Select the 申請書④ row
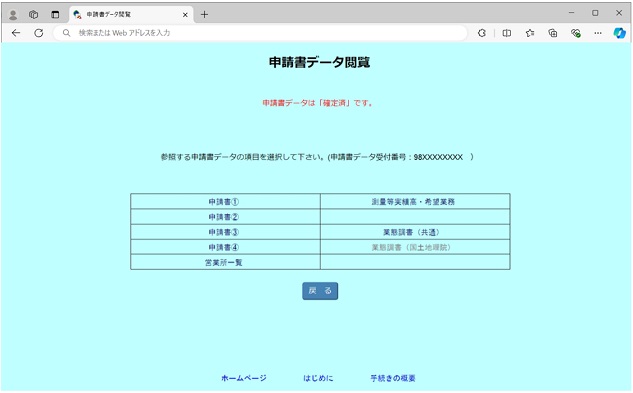 (x=224, y=247)
